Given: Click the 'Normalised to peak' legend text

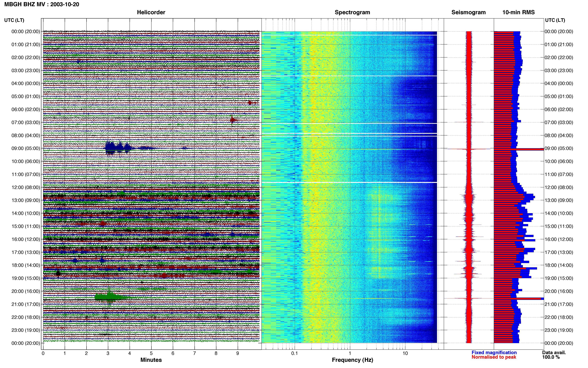Looking at the screenshot, I should (494, 357).
